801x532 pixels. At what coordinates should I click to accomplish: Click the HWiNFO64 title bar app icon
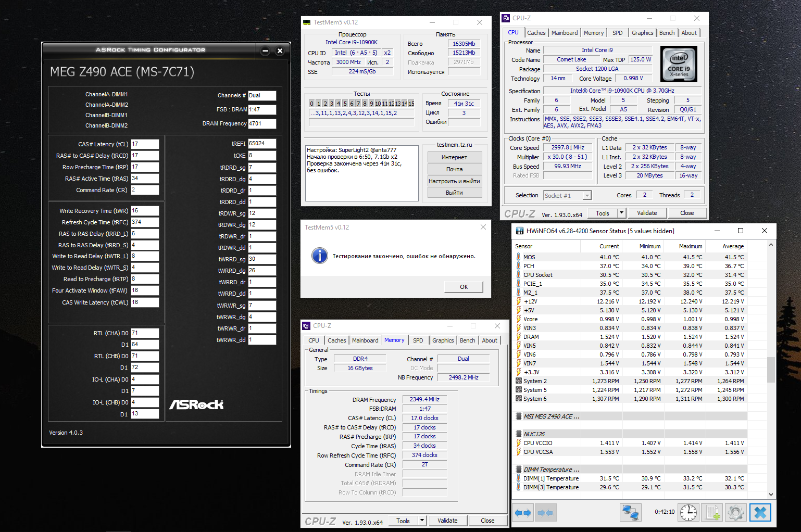520,231
